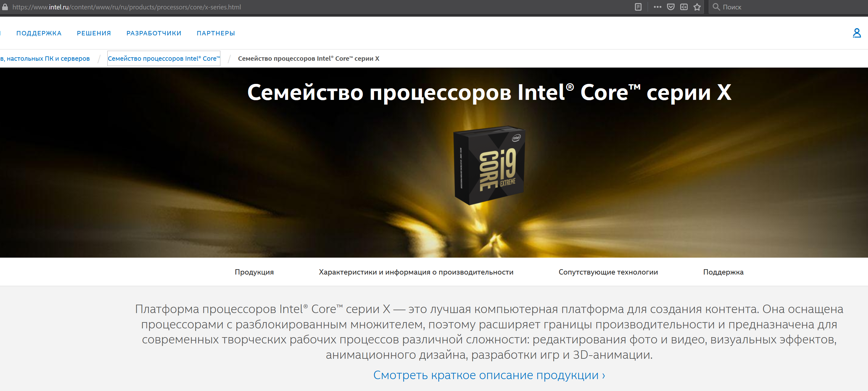
Task: Switch to Продукция tab
Action: [254, 272]
